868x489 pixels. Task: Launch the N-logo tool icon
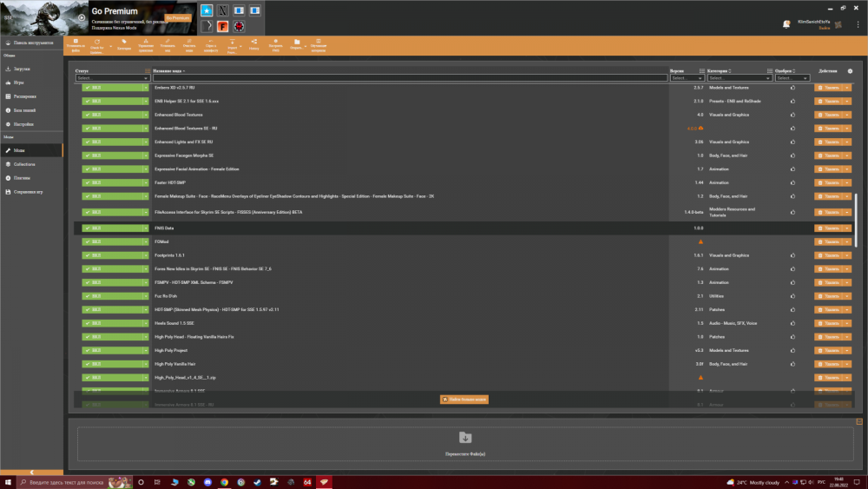[x=222, y=10]
